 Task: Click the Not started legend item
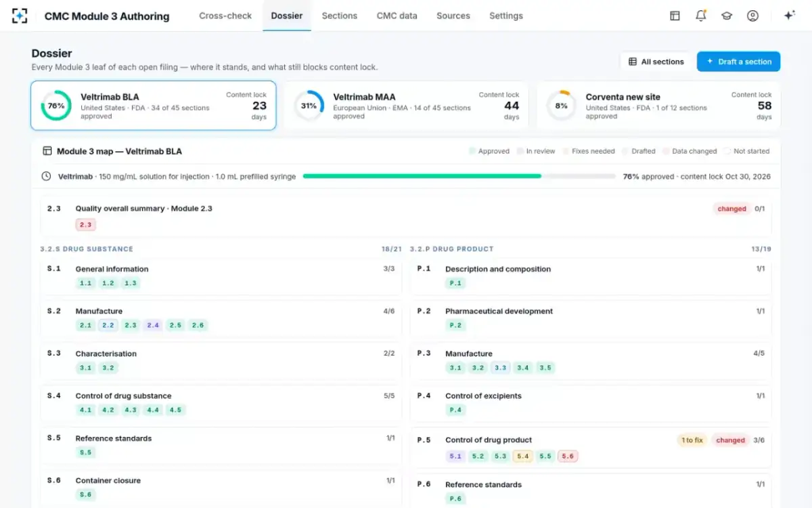pyautogui.click(x=747, y=151)
